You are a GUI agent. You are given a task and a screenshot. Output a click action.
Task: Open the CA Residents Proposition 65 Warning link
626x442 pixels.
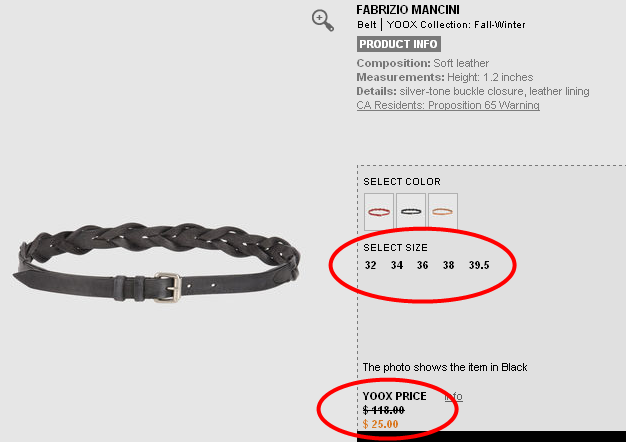(x=448, y=105)
